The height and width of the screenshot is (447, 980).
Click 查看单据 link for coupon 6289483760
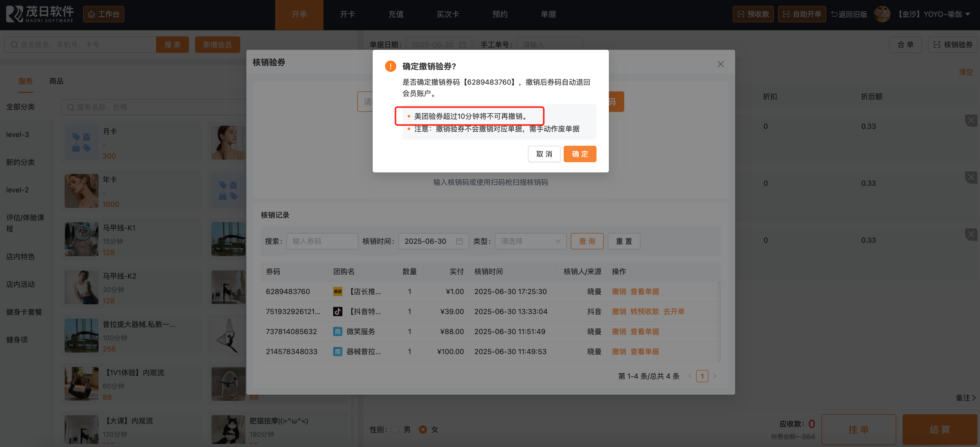coord(645,291)
